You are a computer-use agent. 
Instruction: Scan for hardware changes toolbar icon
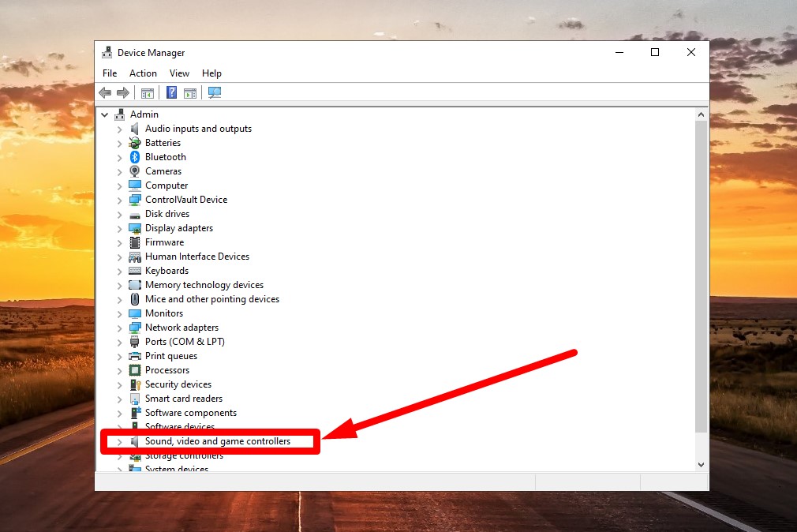coord(215,92)
